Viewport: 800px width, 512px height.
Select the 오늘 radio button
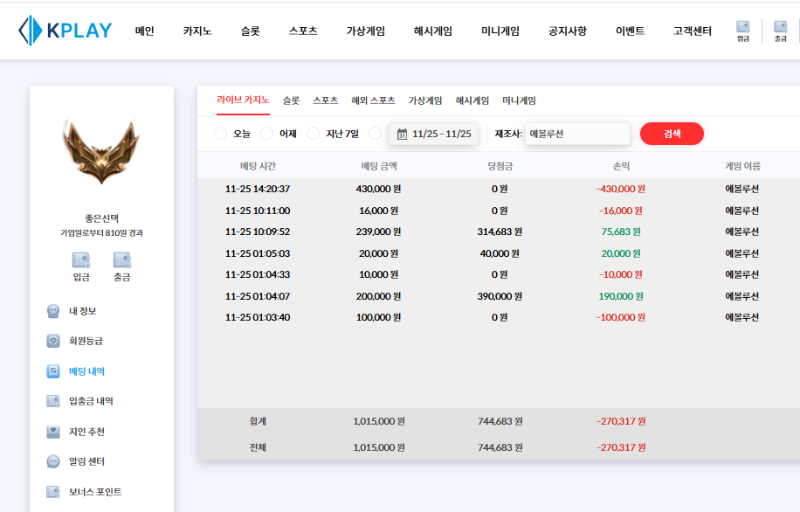(x=220, y=134)
